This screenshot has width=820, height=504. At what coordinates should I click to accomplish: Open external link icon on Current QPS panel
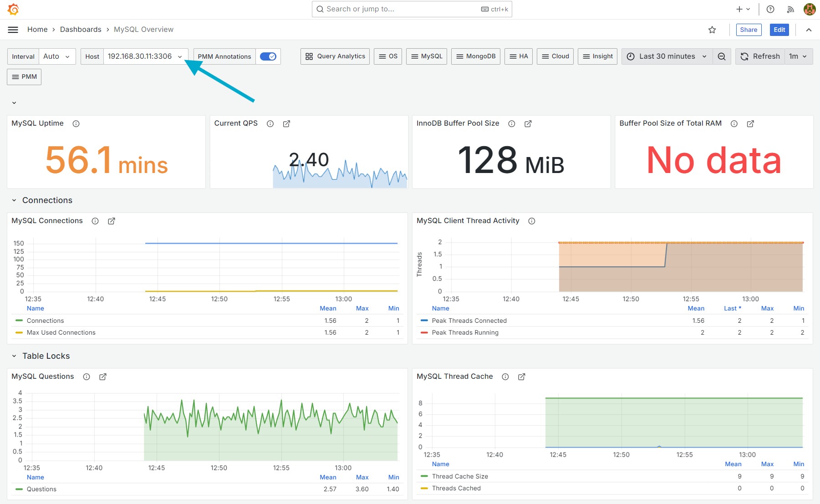tap(286, 123)
